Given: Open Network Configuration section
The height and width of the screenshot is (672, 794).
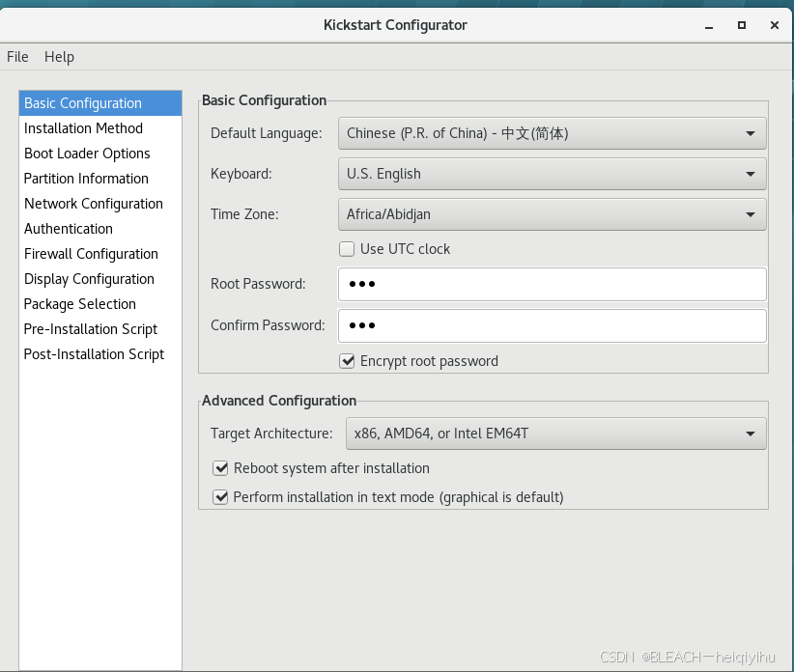Looking at the screenshot, I should (x=100, y=204).
